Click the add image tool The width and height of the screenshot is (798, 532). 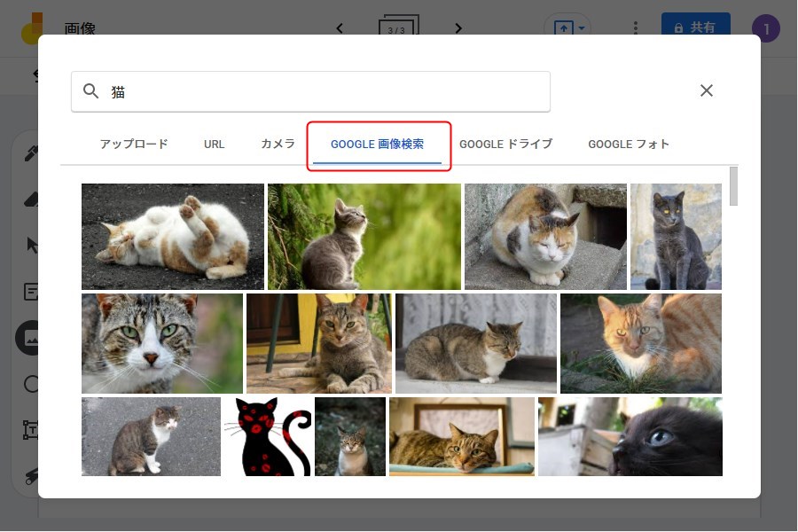28,338
